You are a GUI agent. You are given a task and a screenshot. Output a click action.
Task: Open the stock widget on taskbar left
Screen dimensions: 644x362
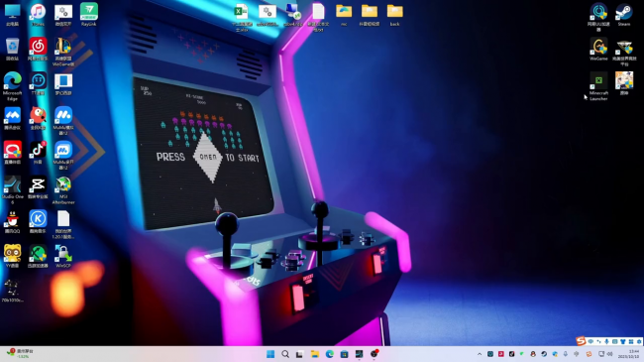coord(20,354)
